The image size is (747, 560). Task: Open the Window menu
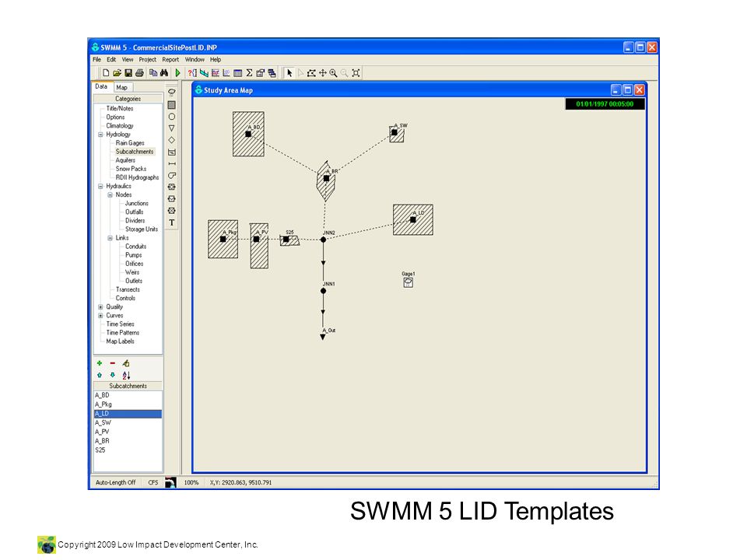pyautogui.click(x=195, y=60)
